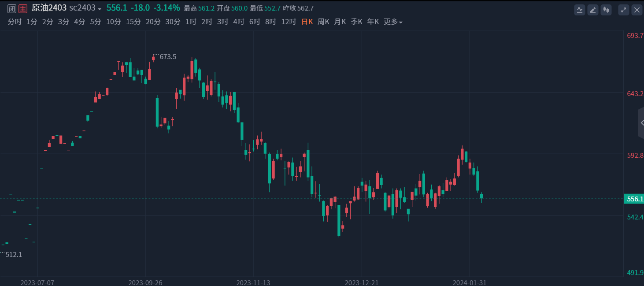Switch chart to 月K monthly period
The image size is (644, 286).
pyautogui.click(x=340, y=22)
